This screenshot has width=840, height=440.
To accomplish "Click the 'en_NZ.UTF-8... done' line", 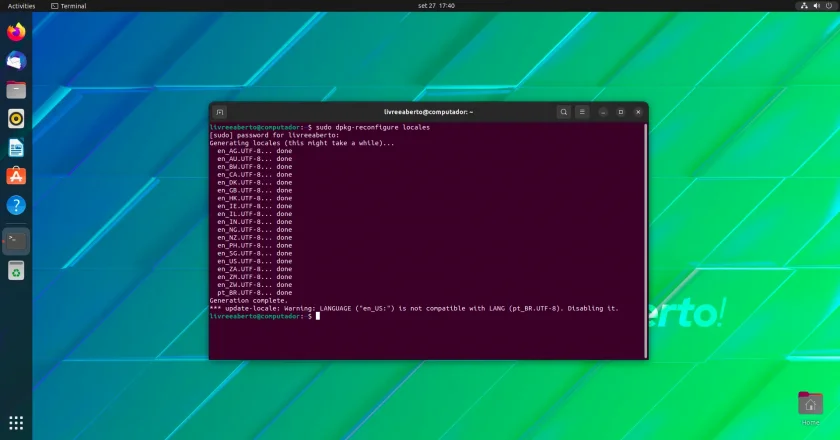I will pos(254,237).
